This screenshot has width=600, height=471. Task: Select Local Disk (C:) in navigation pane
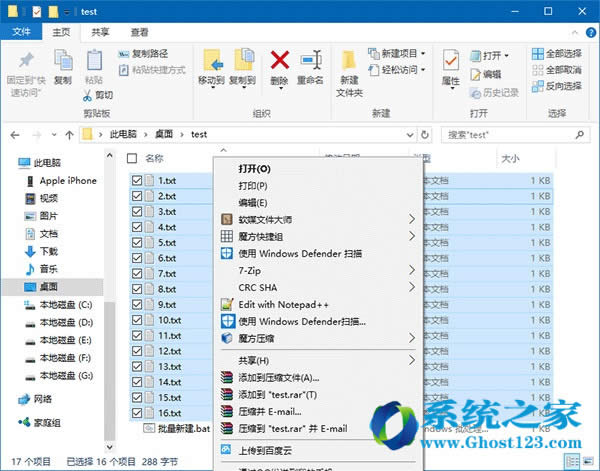point(65,305)
